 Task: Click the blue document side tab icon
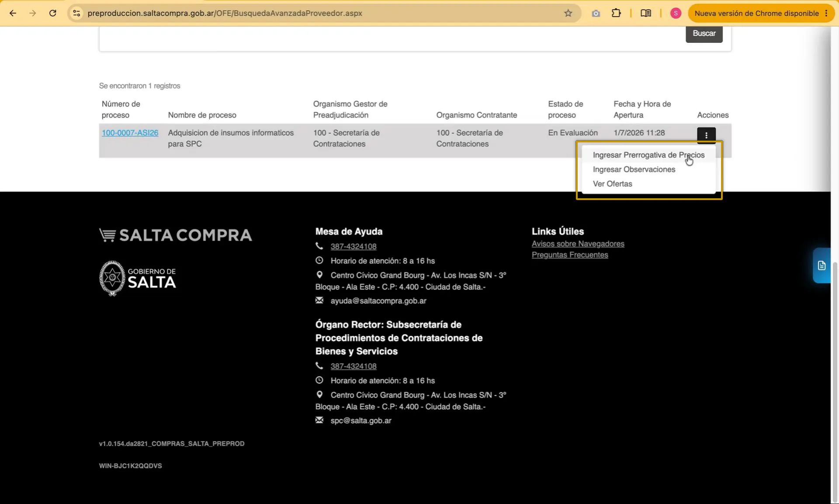822,266
